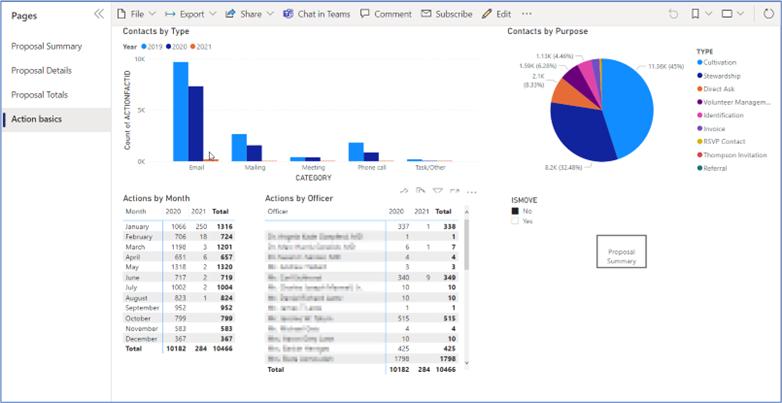Open the Export dropdown
This screenshot has height=403, width=782.
pos(191,14)
